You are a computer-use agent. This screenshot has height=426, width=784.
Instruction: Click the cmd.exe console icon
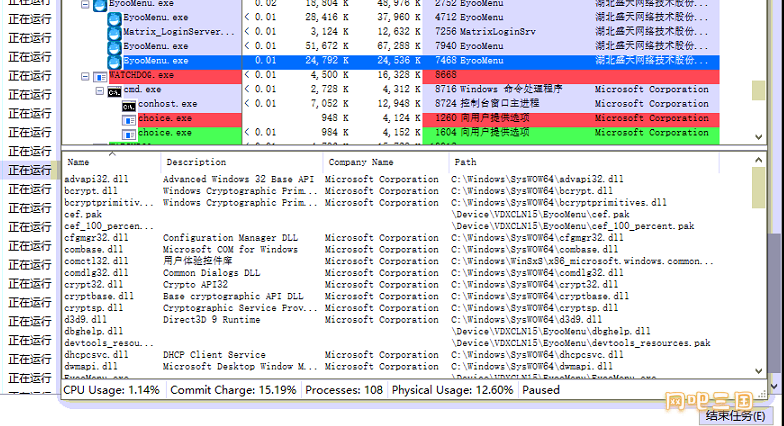pos(114,92)
